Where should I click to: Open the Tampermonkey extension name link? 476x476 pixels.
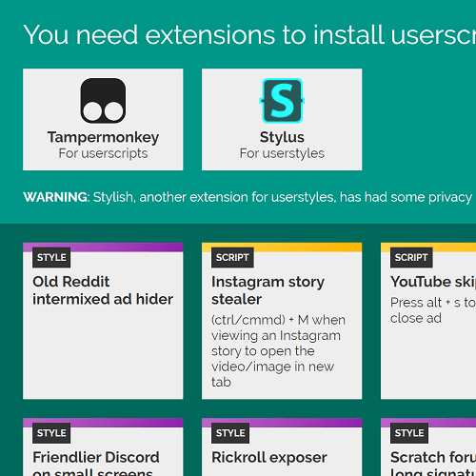coord(103,137)
